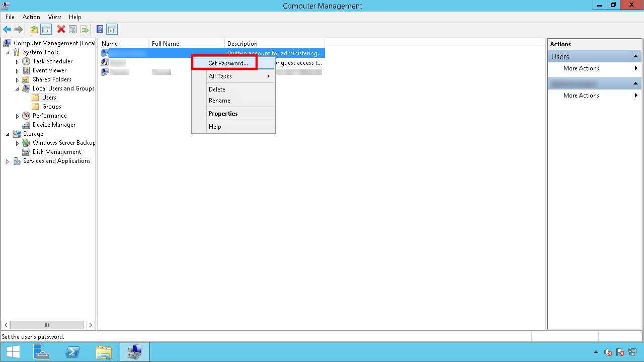Sort by Description column header
Image resolution: width=644 pixels, height=362 pixels.
274,44
